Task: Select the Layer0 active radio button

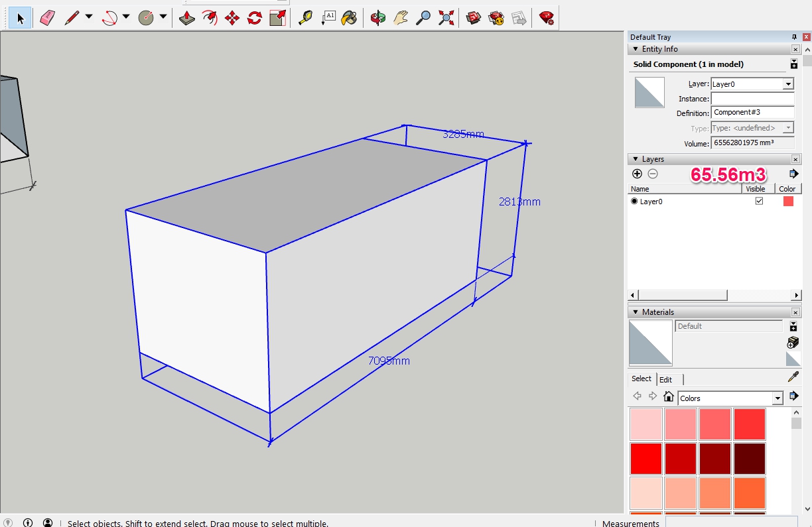Action: coord(634,202)
